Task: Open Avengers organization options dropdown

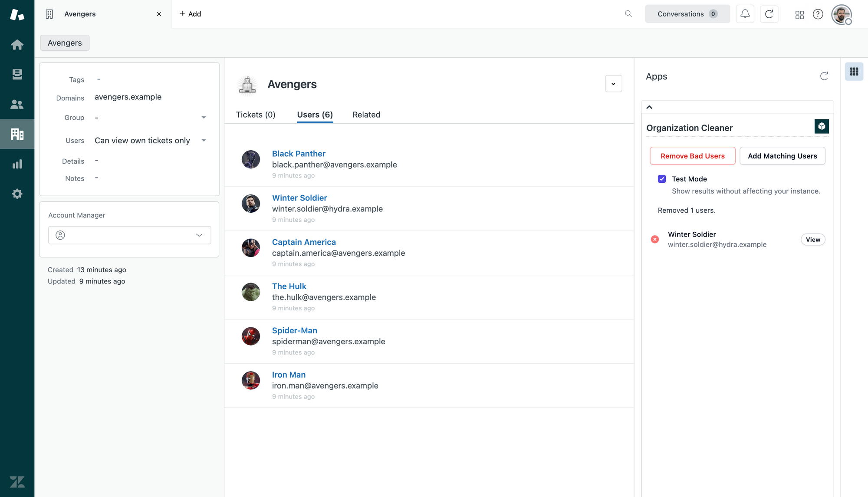Action: [613, 84]
